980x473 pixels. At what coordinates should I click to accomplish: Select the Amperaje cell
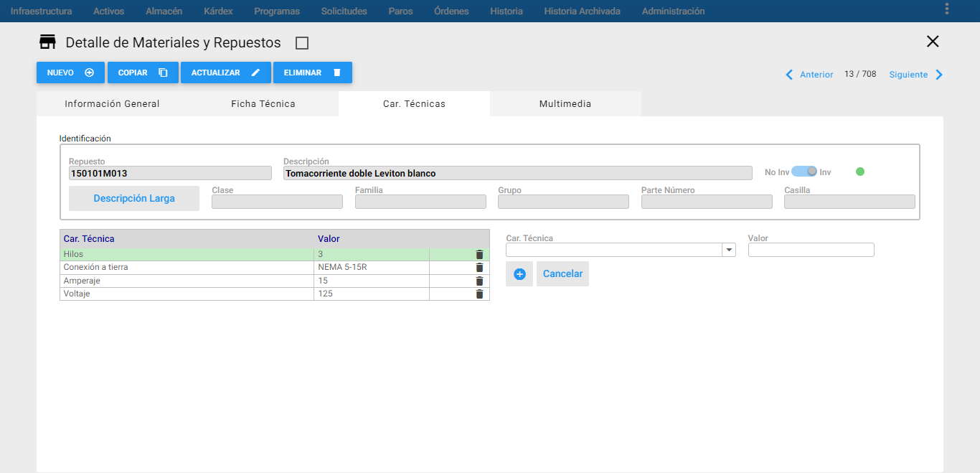187,281
